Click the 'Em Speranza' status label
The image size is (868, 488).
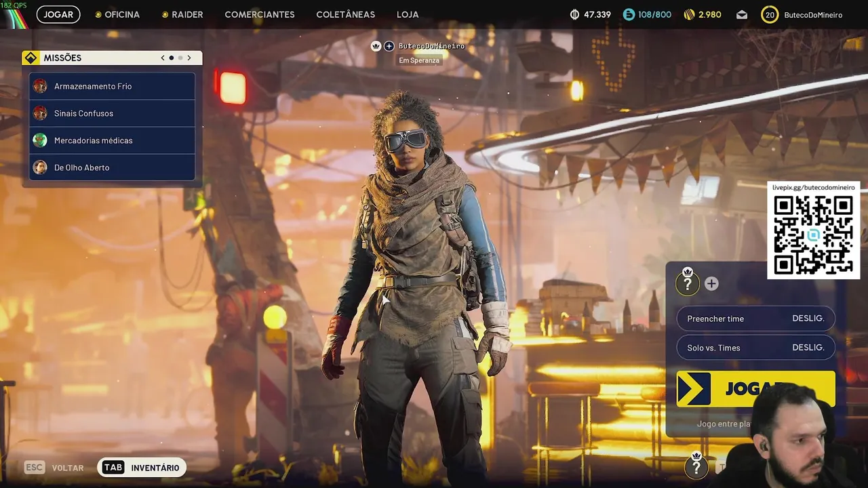pos(419,60)
